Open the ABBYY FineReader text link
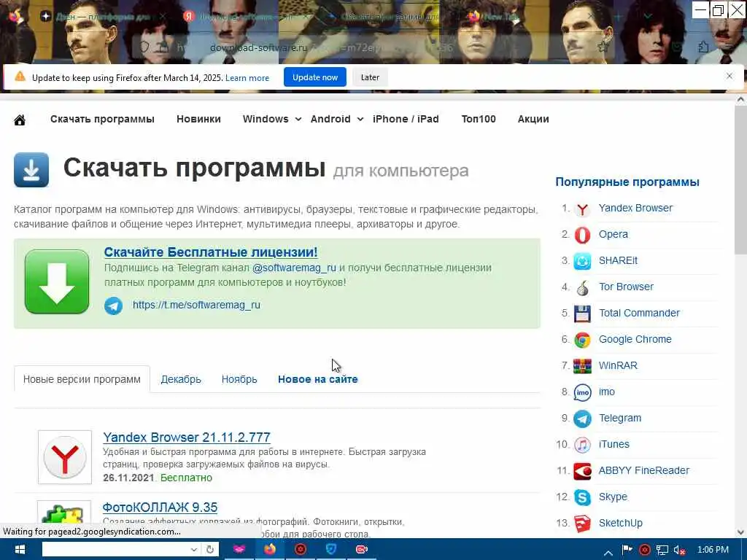 pyautogui.click(x=644, y=470)
